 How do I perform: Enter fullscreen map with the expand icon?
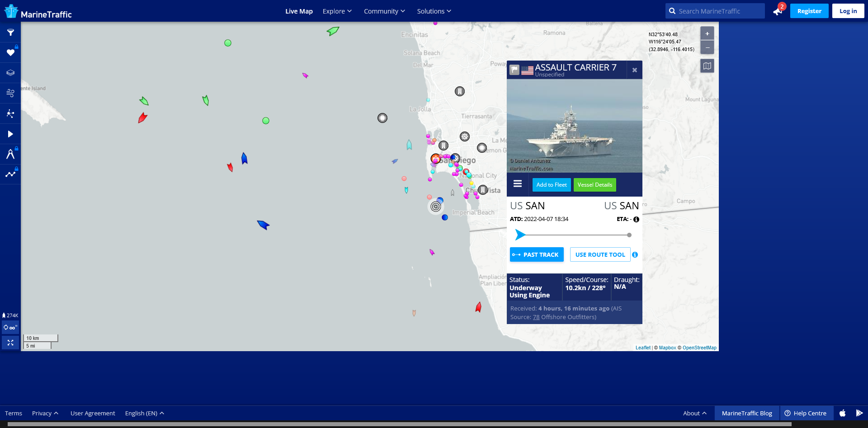coord(10,343)
